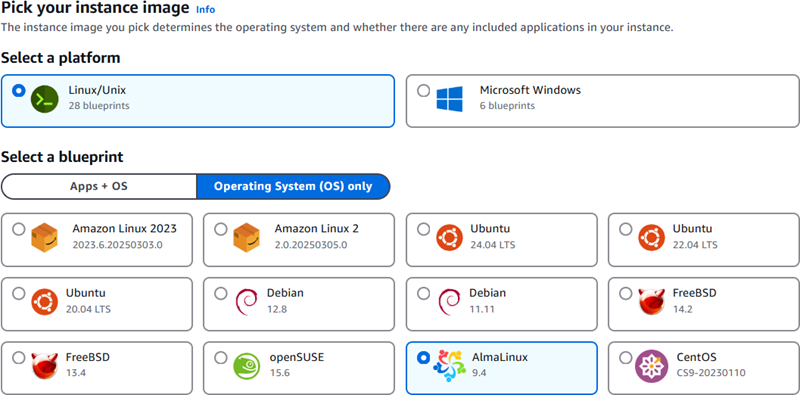This screenshot has width=800, height=395.
Task: Click the '28 blueprints' text
Action: click(99, 106)
